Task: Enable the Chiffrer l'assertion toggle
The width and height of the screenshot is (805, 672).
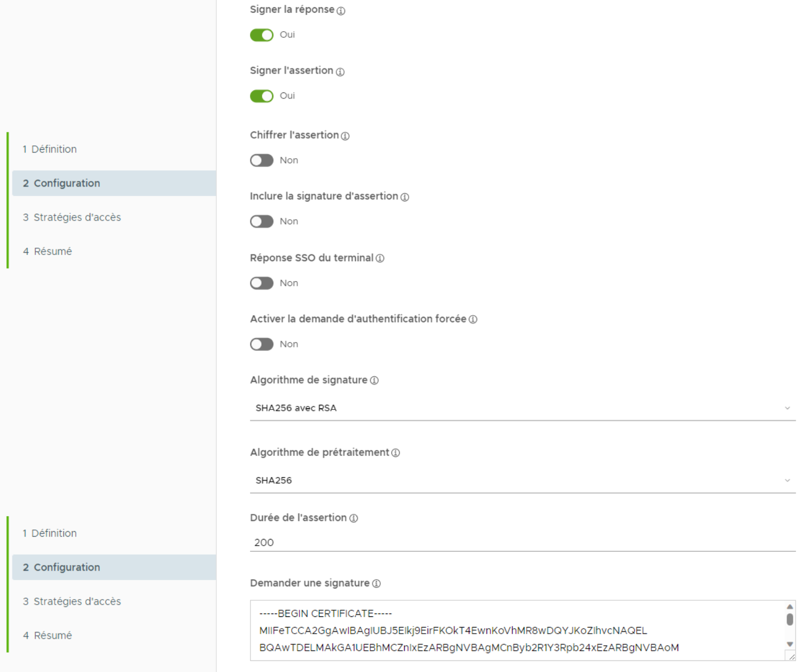Action: pos(262,160)
